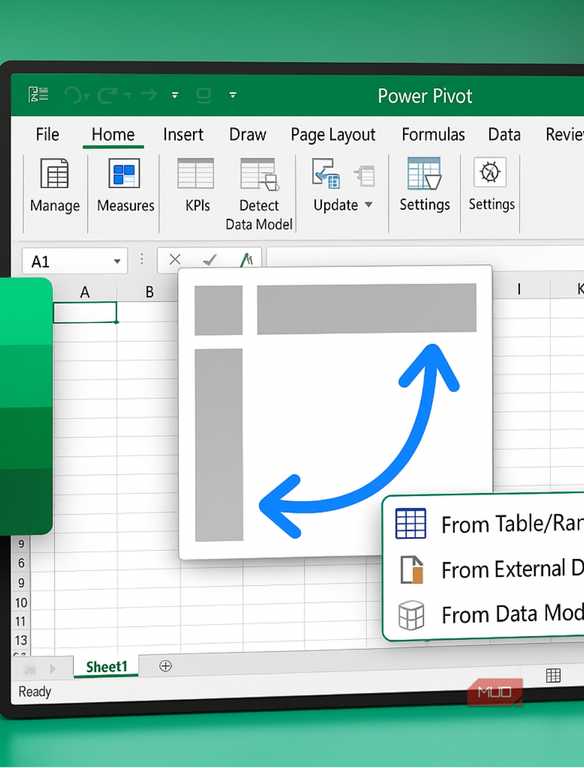The width and height of the screenshot is (584, 768).
Task: Select row 10 header
Action: pyautogui.click(x=21, y=602)
